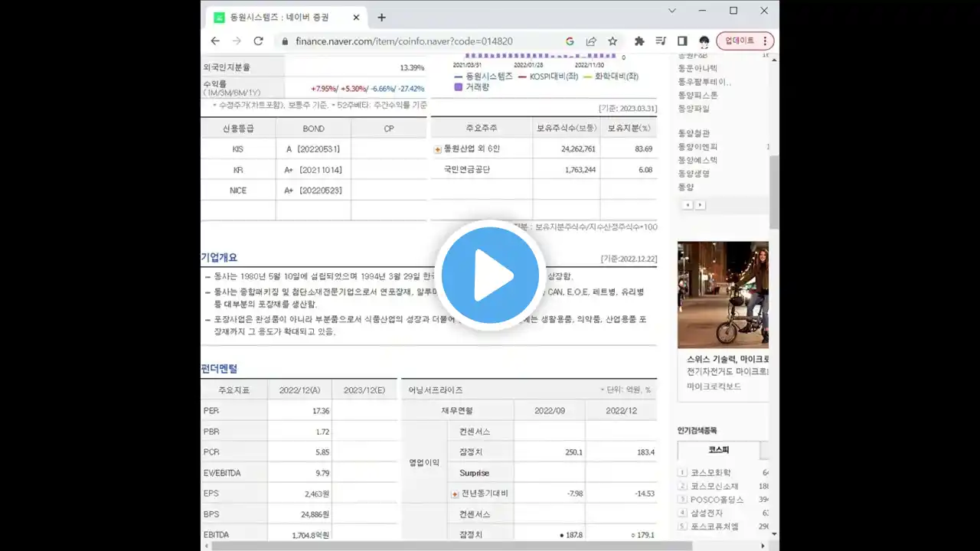Go to next page of stock list
The image size is (980, 551).
pyautogui.click(x=700, y=205)
